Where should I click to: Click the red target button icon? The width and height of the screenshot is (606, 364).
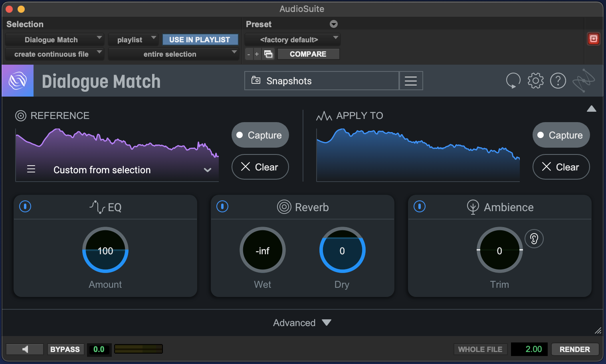coord(593,39)
